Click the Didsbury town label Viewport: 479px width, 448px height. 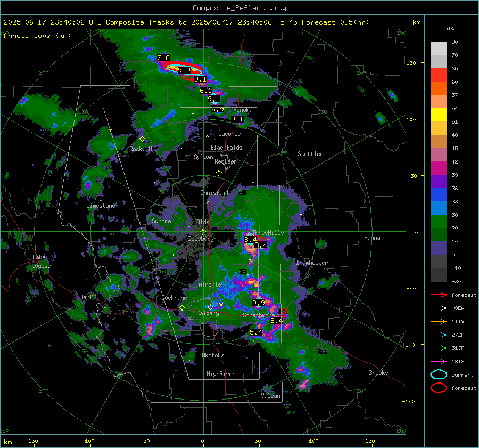[x=201, y=239]
